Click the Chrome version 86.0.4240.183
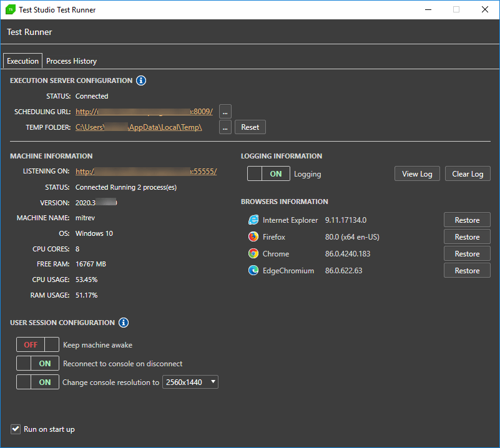The height and width of the screenshot is (448, 500). point(348,253)
